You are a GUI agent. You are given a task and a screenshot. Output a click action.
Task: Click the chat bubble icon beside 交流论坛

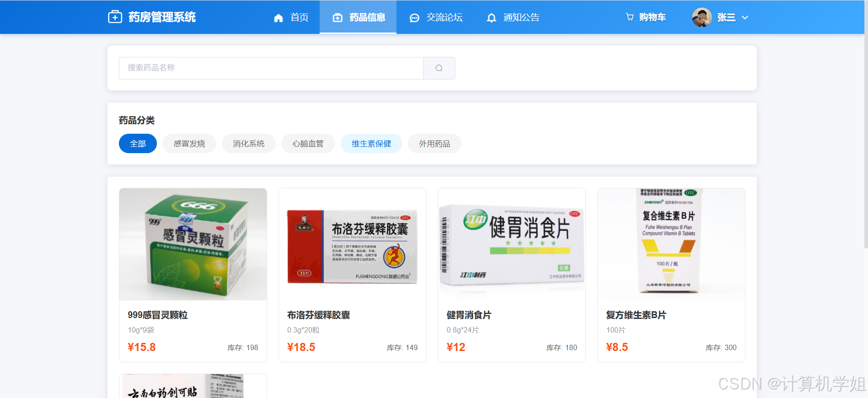click(x=415, y=18)
